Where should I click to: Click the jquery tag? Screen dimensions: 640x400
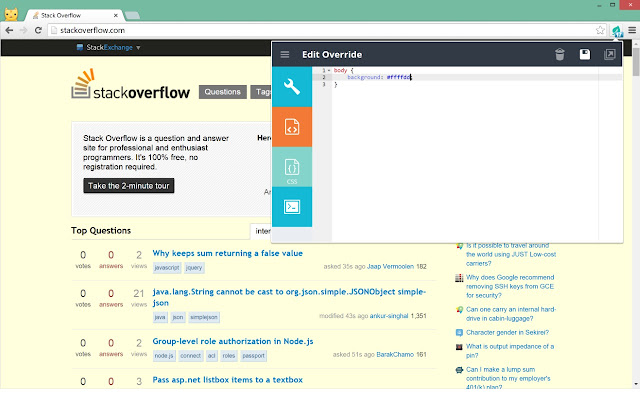(194, 268)
